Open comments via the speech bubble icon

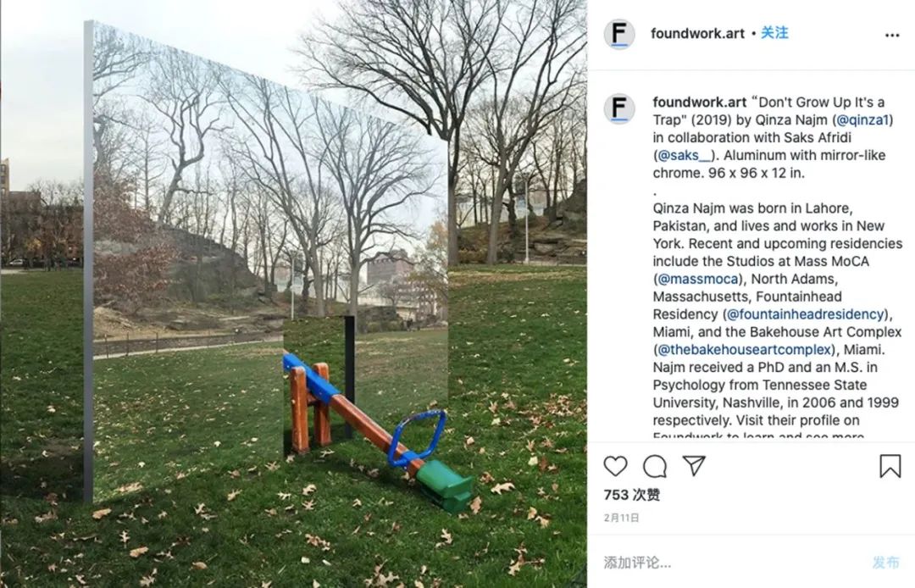[x=655, y=466]
